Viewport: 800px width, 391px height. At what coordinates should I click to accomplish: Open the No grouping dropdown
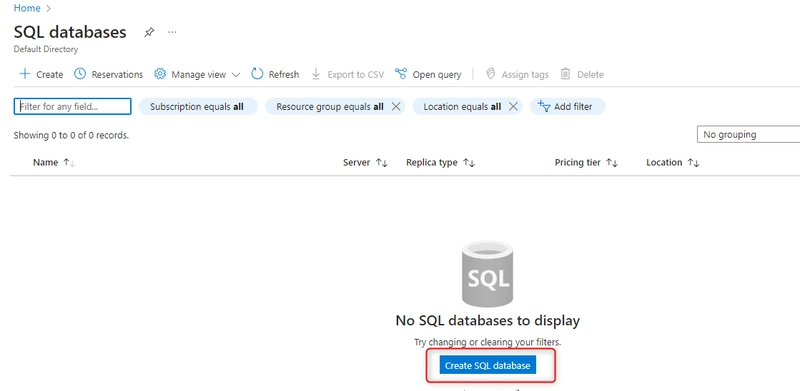click(748, 135)
